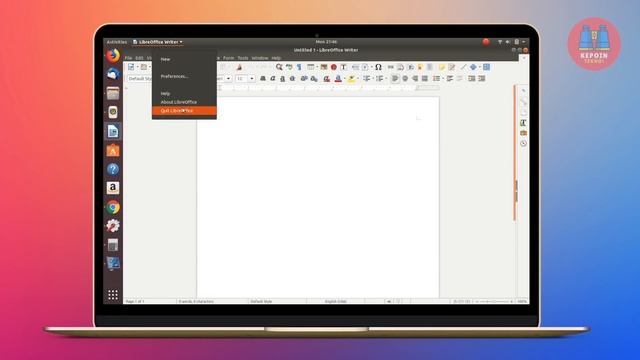This screenshot has height=360, width=640.
Task: Increase the paragraph indent
Action: (472, 78)
